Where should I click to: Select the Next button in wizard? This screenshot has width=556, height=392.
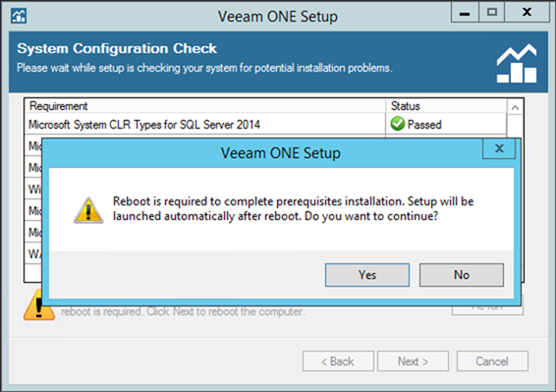413,362
